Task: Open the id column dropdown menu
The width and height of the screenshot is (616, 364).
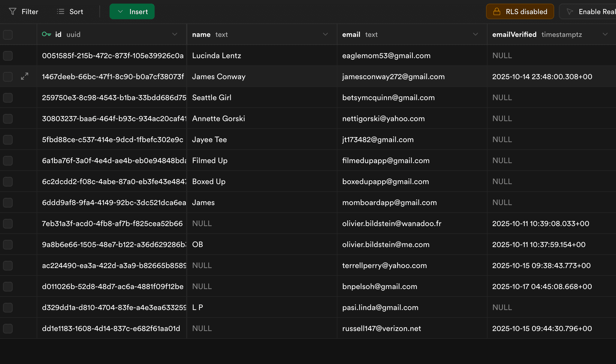Action: pyautogui.click(x=175, y=34)
